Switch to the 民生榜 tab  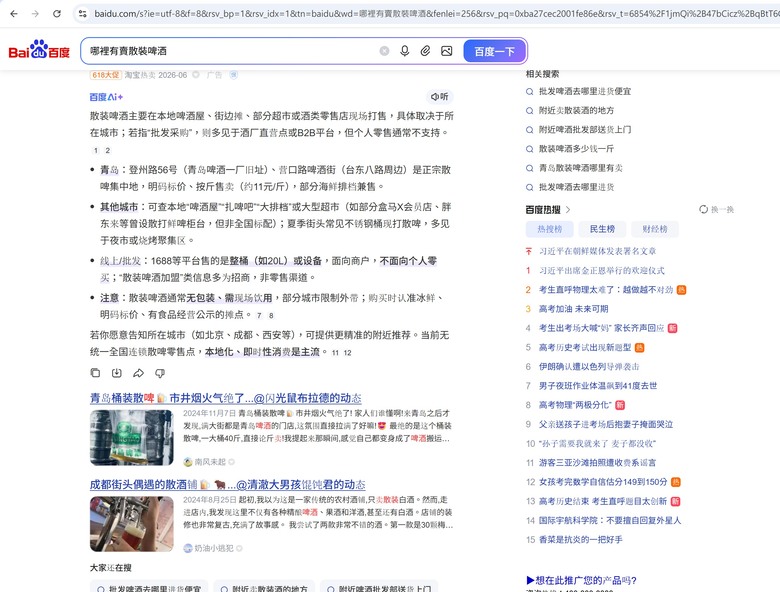(x=602, y=229)
